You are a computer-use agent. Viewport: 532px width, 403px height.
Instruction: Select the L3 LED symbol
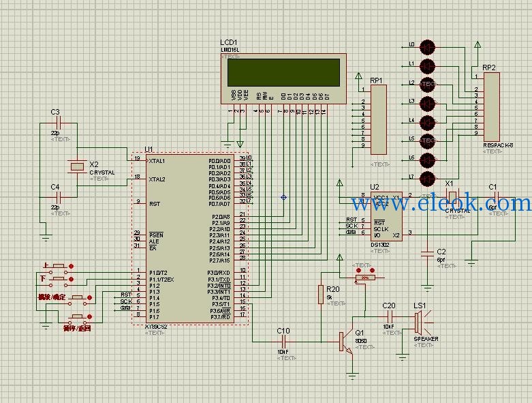click(428, 104)
